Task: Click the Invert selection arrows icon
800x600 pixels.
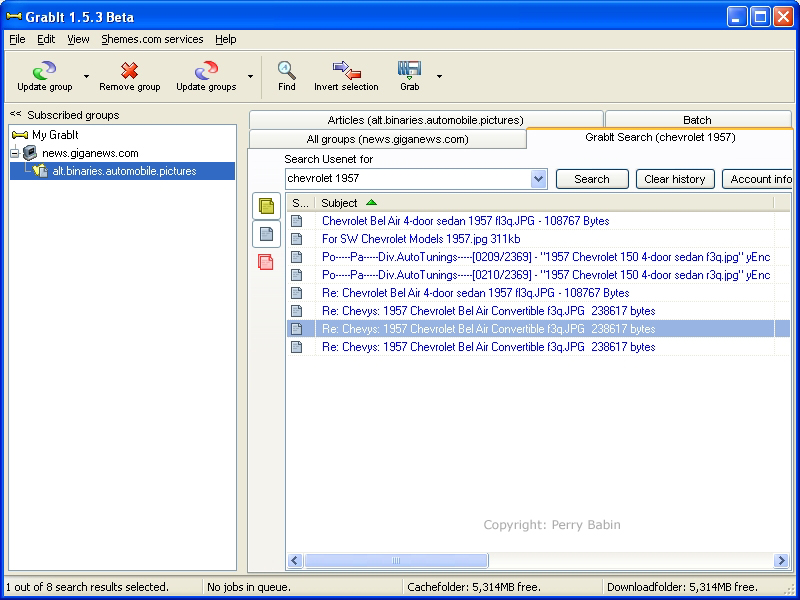Action: tap(346, 70)
